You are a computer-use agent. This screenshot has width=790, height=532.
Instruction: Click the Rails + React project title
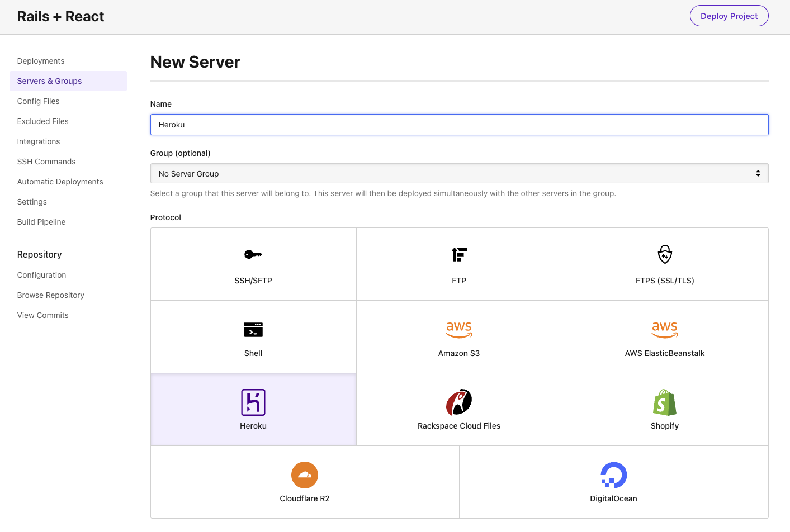coord(60,16)
